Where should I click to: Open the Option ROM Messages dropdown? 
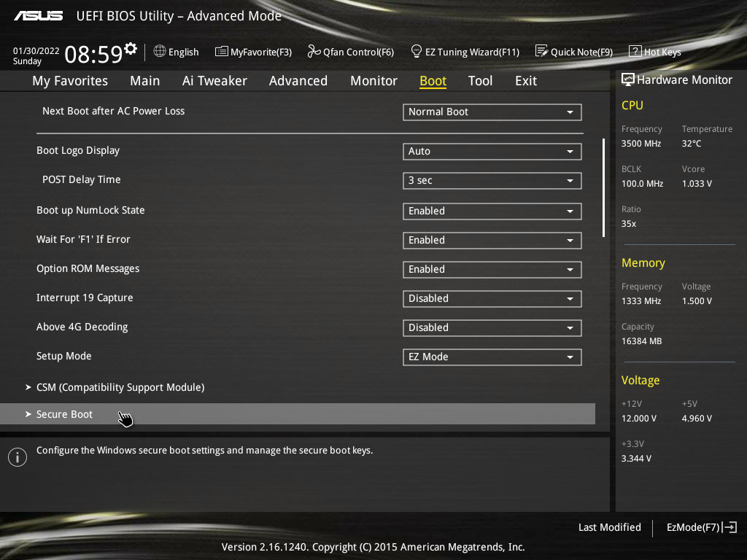(492, 269)
